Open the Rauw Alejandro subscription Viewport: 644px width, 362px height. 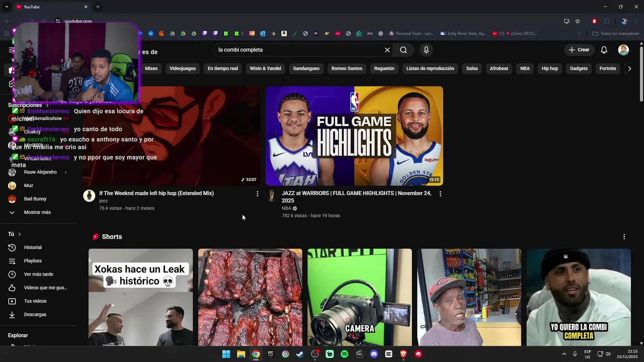coord(40,172)
